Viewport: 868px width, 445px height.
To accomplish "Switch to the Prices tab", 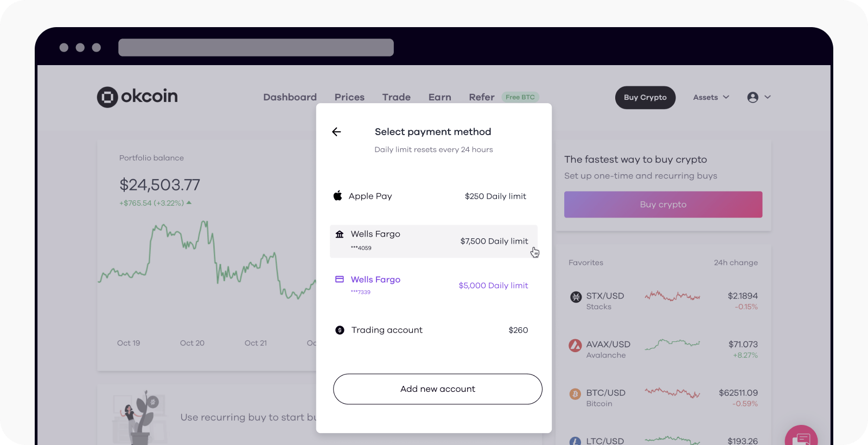I will (349, 97).
